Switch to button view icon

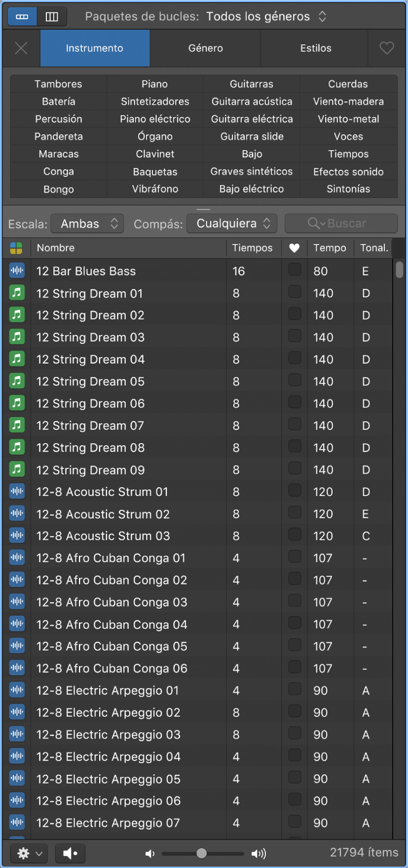(22, 17)
